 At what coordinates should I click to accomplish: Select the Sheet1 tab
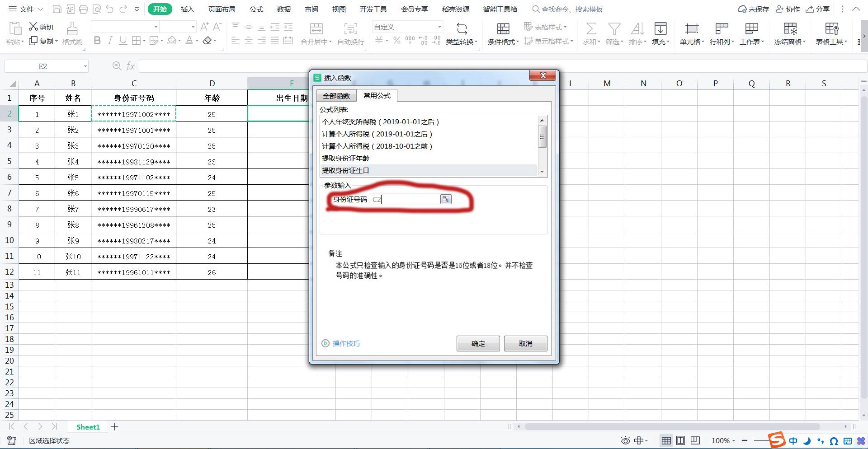(x=88, y=427)
